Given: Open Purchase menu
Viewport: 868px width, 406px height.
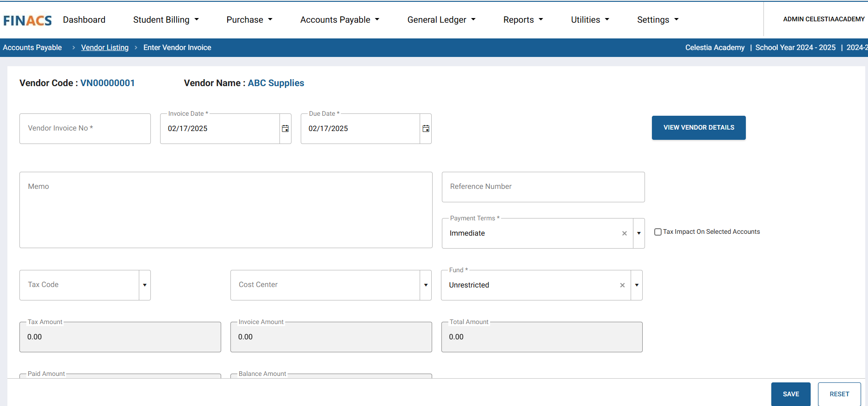Looking at the screenshot, I should point(249,20).
